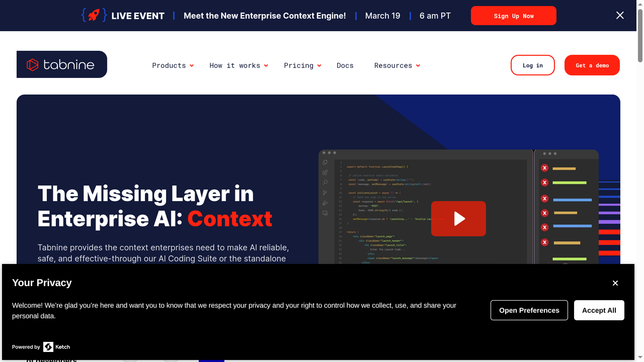Image resolution: width=644 pixels, height=362 pixels.
Task: Click the files icon in video editor sidebar
Action: click(x=325, y=162)
